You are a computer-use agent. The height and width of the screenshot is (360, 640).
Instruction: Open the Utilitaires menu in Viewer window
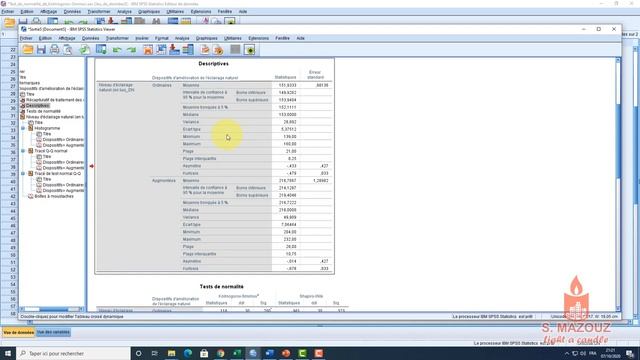click(x=233, y=38)
